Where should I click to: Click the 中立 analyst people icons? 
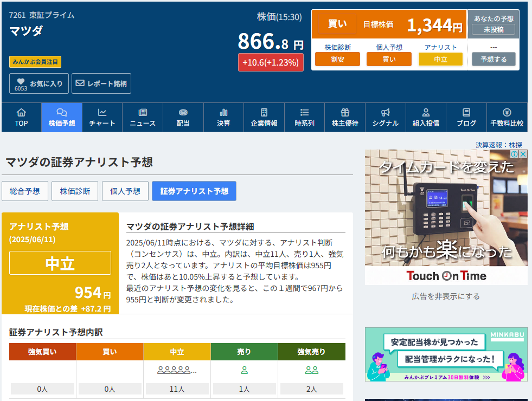point(177,370)
